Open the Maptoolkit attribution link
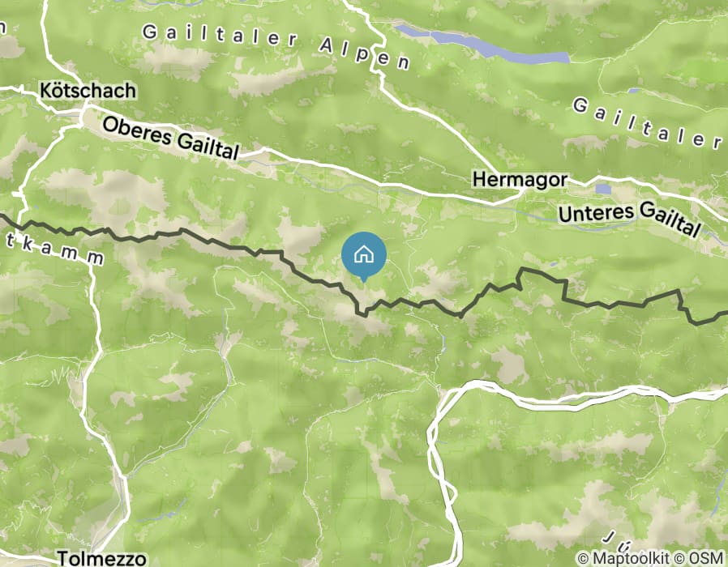Viewport: 728px width, 567px height. (630, 558)
